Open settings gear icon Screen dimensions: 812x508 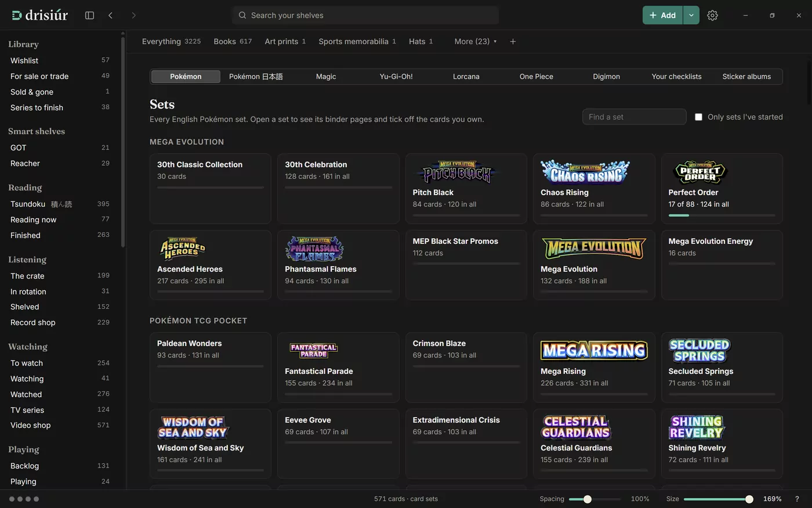point(712,15)
